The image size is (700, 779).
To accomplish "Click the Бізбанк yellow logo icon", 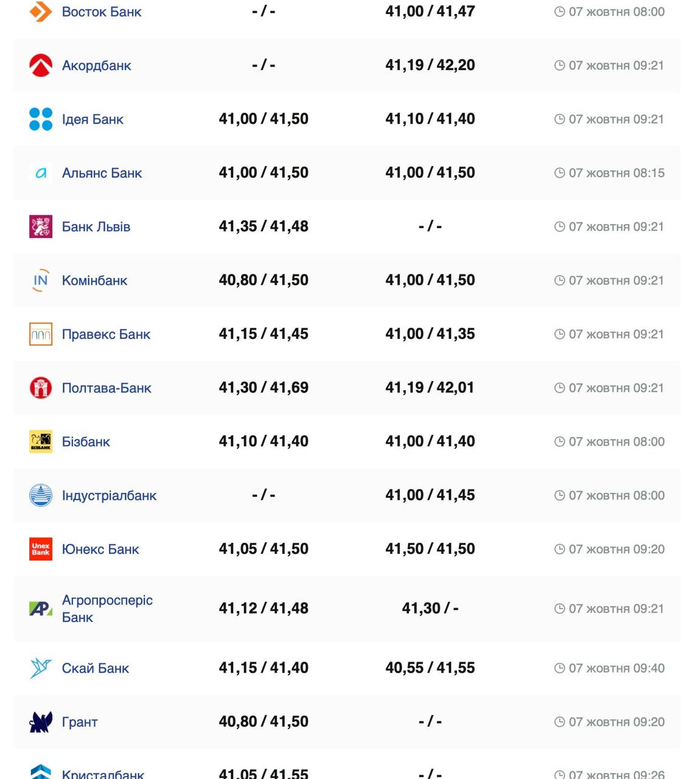I will [41, 442].
